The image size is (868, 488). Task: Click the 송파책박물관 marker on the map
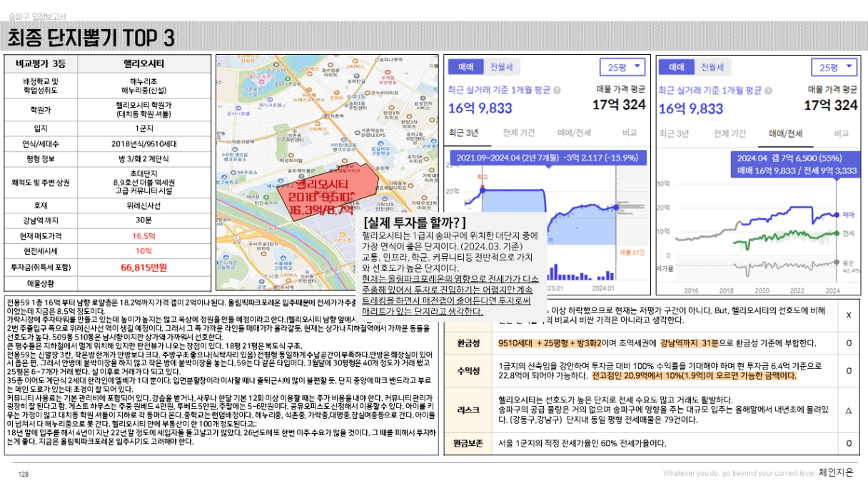(x=301, y=176)
